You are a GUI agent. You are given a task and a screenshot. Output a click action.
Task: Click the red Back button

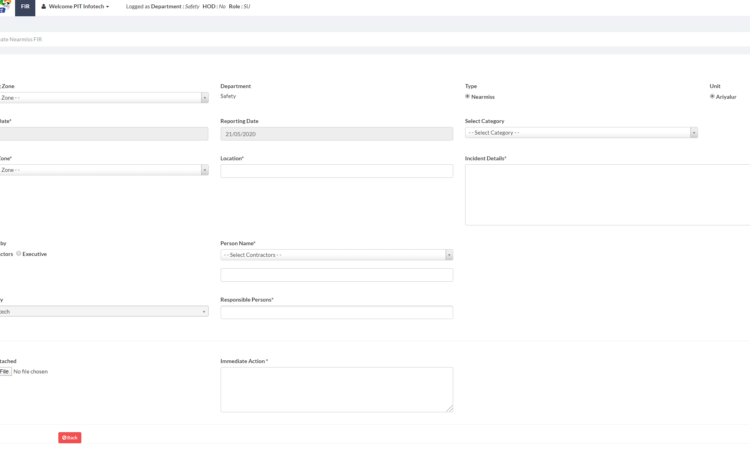[x=69, y=438]
